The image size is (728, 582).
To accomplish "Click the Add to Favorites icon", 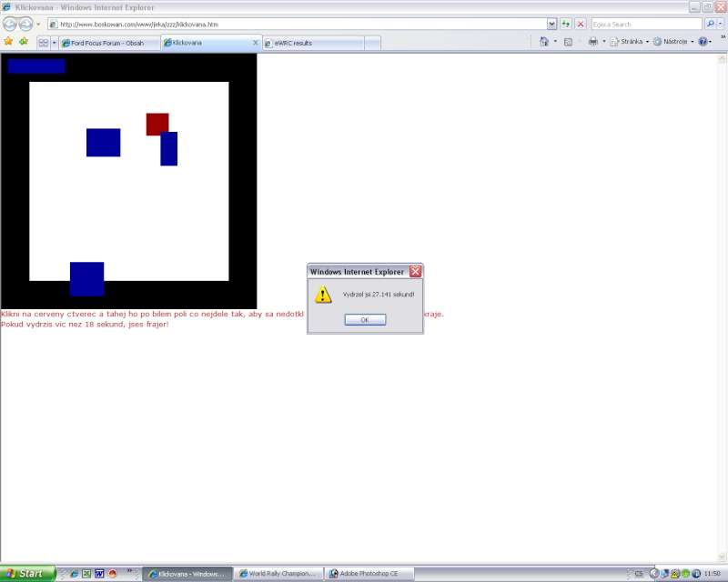I will (x=24, y=42).
